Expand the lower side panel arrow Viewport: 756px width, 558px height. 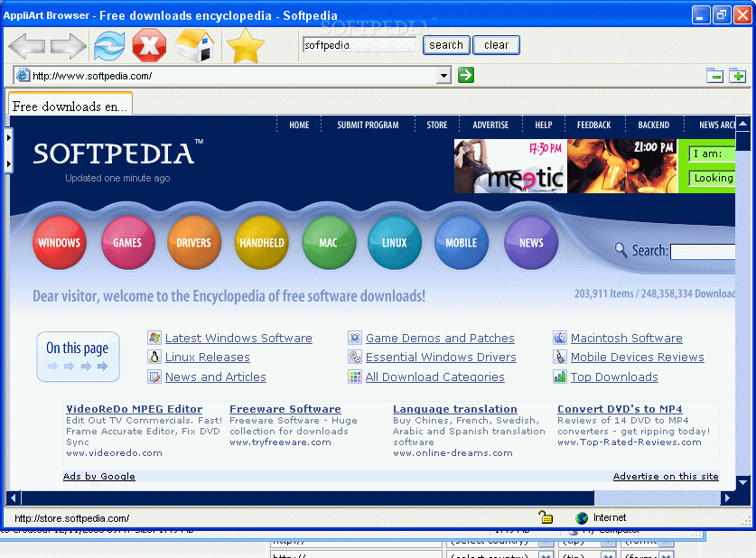[x=8, y=163]
